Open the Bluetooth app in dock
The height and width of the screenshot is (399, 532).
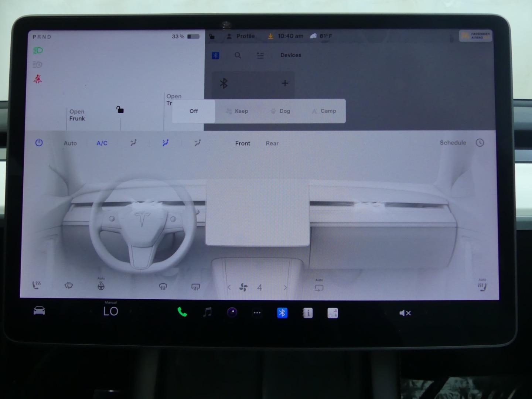coord(282,313)
